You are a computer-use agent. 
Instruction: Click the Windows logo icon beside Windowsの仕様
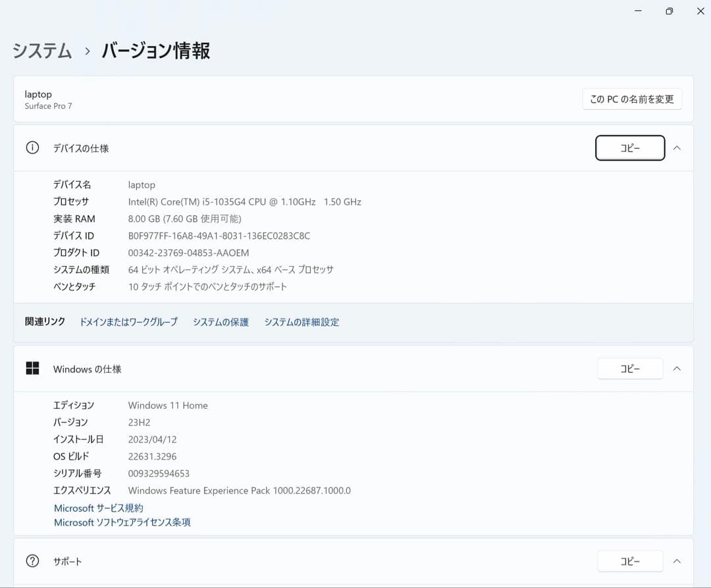[x=32, y=369]
